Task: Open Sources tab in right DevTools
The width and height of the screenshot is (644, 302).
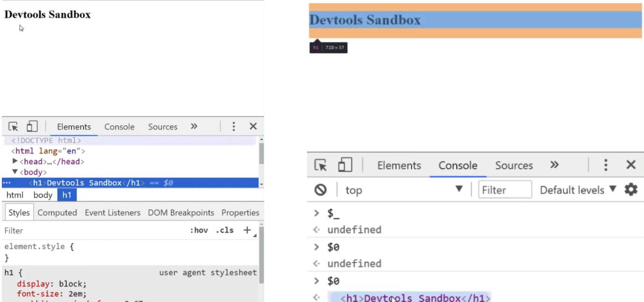Action: (x=514, y=165)
